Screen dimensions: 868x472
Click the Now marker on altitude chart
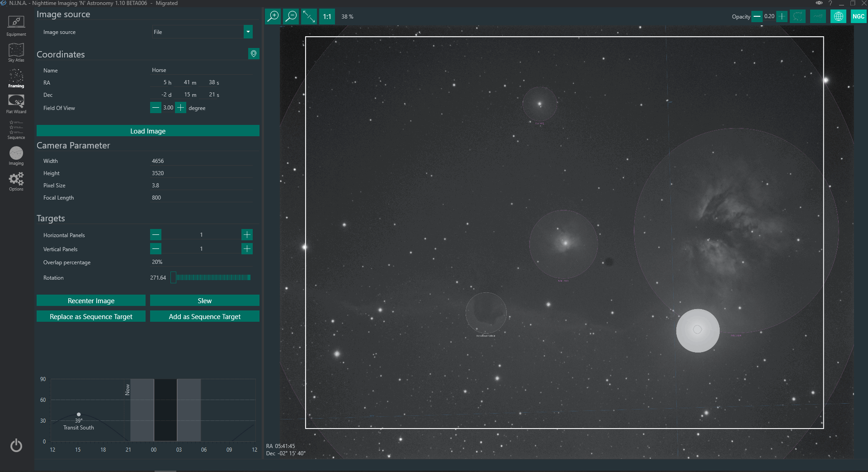click(x=127, y=390)
